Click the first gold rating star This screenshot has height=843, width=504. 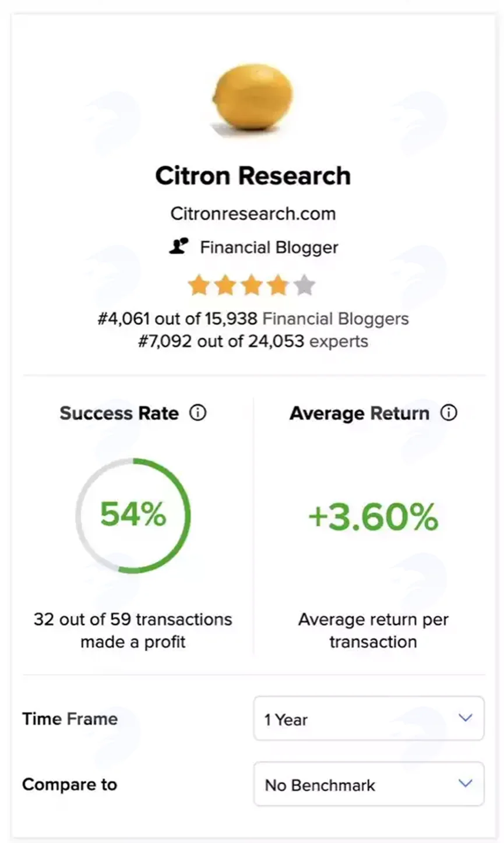point(199,286)
